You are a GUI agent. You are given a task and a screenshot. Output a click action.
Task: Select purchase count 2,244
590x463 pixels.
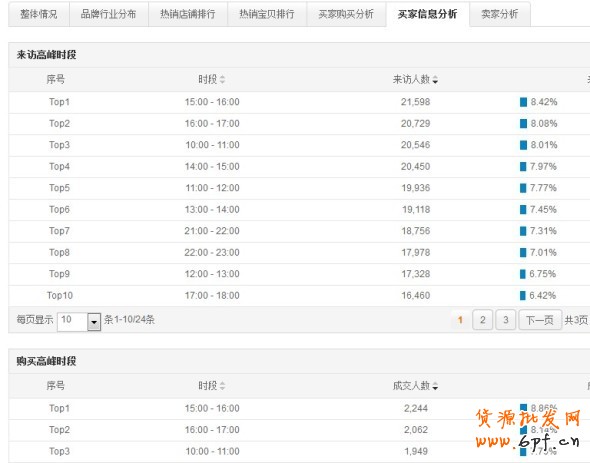[x=416, y=408]
